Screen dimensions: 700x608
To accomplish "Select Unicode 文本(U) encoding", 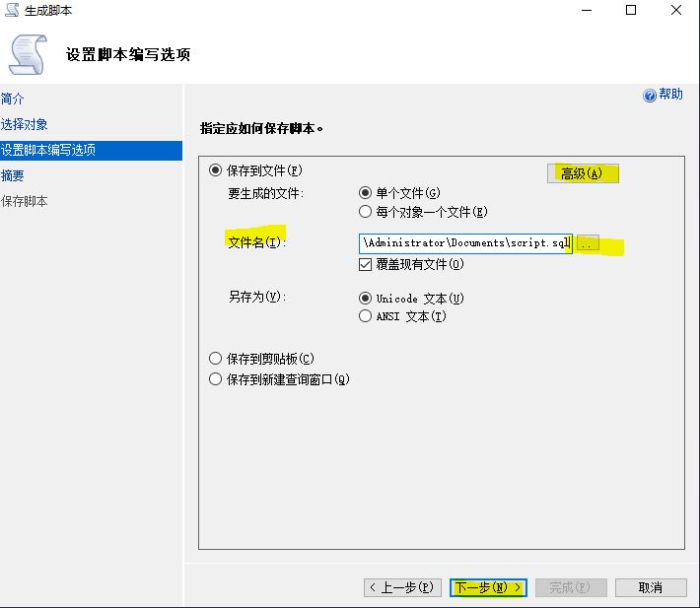I will (x=365, y=298).
